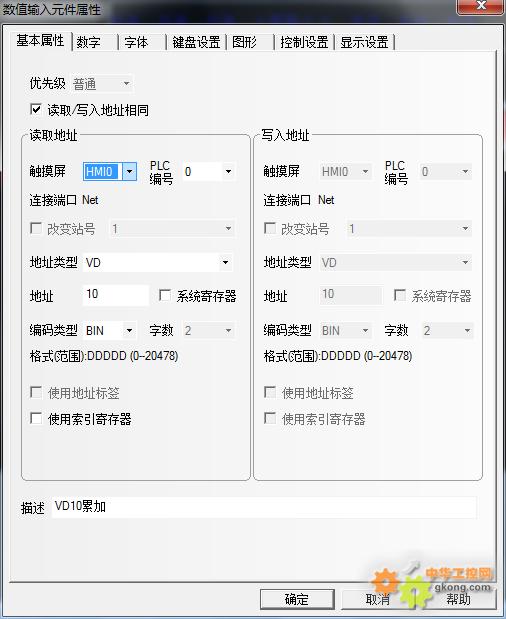Enable 使用索引寄存器 in 读取地址

[36, 418]
